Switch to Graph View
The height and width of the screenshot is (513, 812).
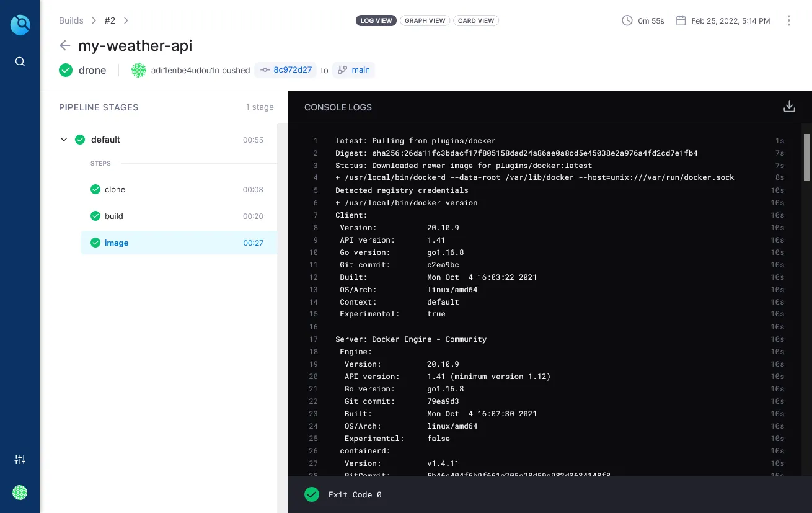click(425, 20)
